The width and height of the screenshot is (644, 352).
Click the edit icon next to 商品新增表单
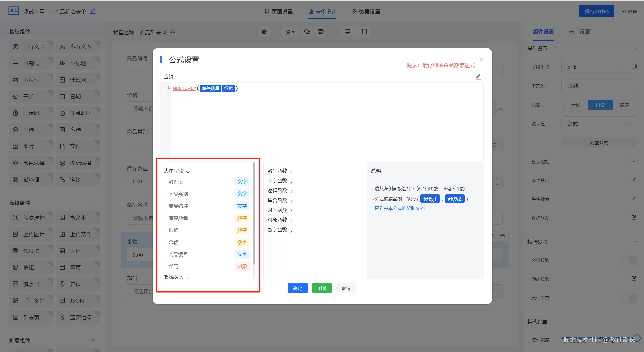pyautogui.click(x=93, y=11)
